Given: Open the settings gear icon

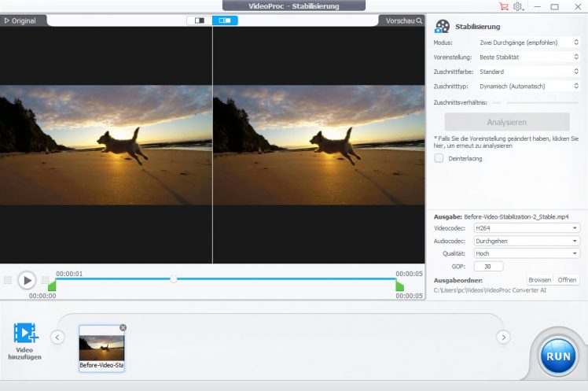Looking at the screenshot, I should [x=518, y=6].
